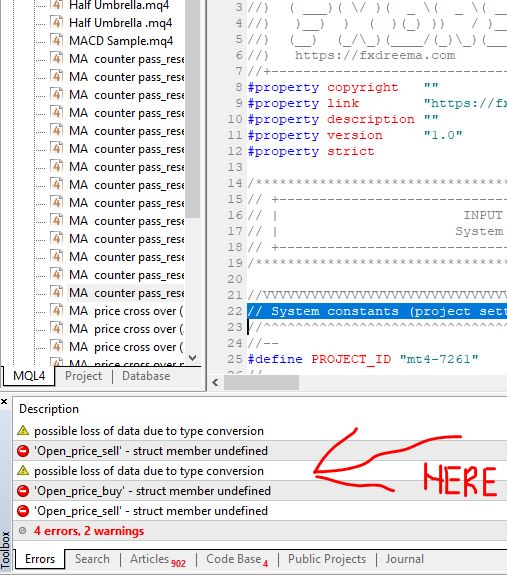Click the vertical Toolbox panel label
The width and height of the screenshot is (507, 575).
5,549
